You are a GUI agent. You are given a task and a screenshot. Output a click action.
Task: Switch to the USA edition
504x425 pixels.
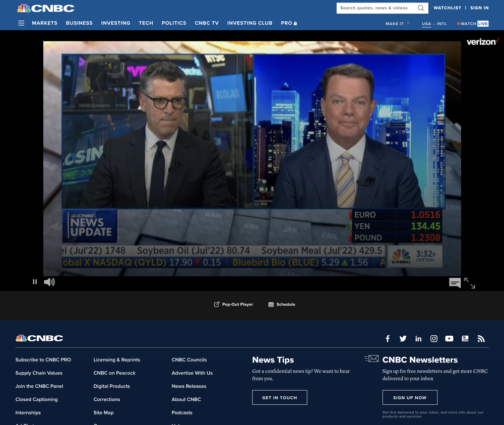(426, 24)
